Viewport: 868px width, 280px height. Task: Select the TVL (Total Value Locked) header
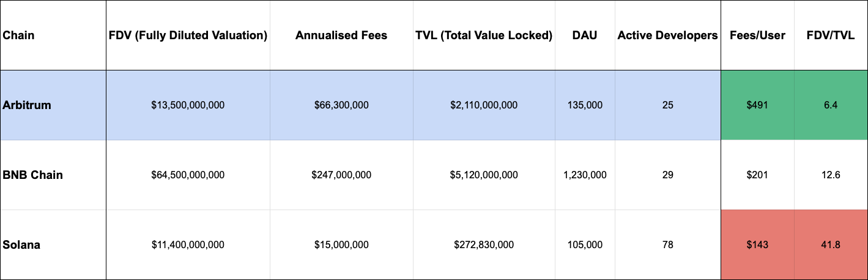[x=484, y=35]
